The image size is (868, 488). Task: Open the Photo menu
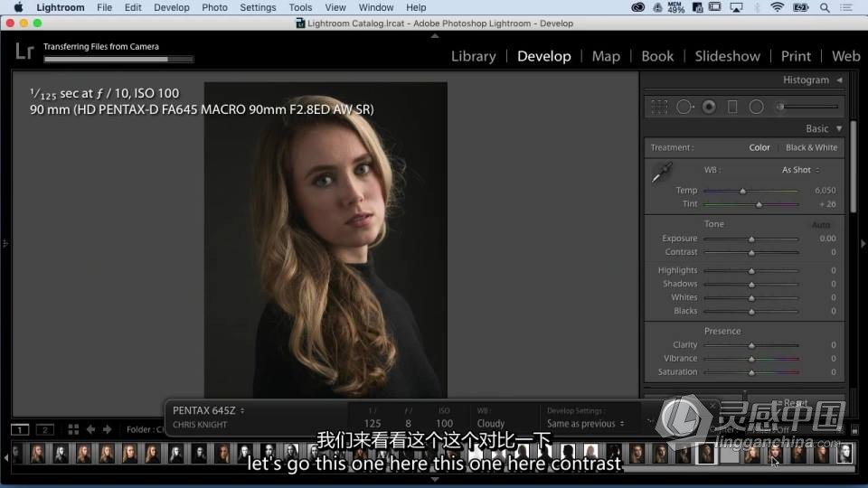tap(214, 8)
